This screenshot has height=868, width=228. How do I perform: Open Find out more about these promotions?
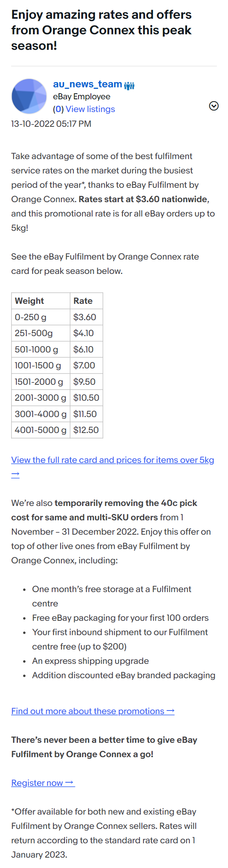click(88, 711)
